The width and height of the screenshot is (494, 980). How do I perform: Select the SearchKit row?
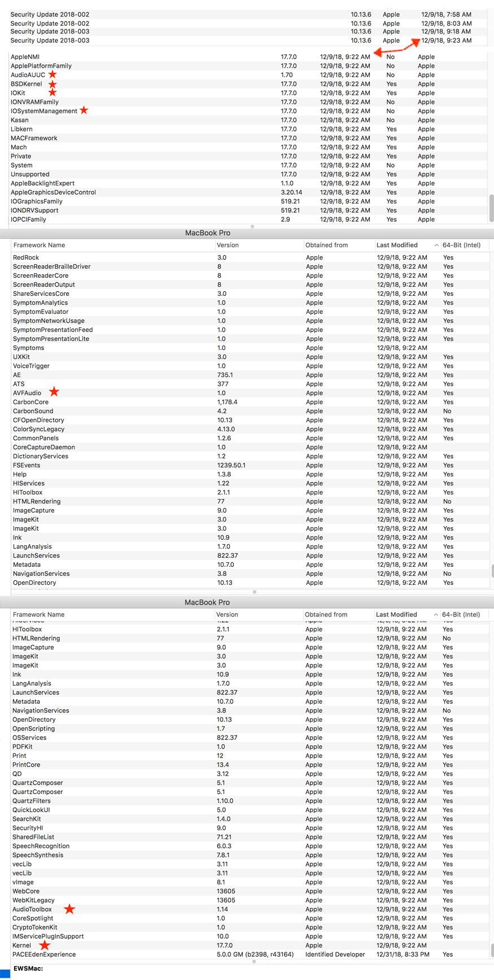pyautogui.click(x=251, y=819)
